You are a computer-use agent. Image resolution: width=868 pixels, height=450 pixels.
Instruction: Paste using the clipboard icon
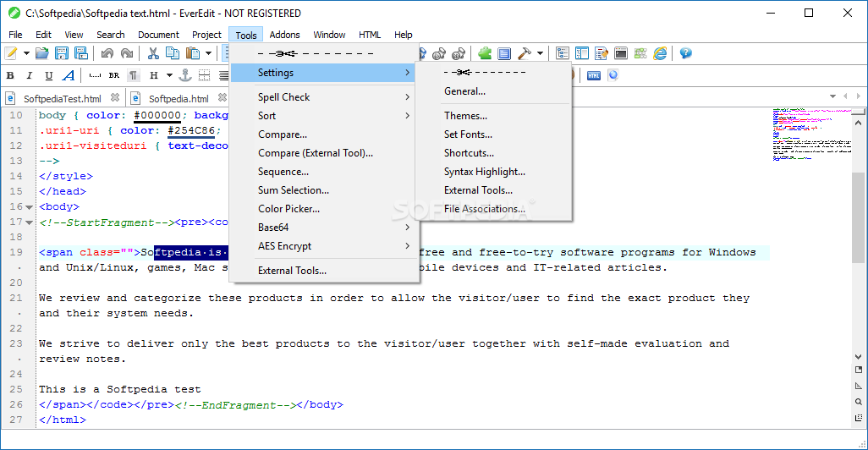tap(193, 53)
